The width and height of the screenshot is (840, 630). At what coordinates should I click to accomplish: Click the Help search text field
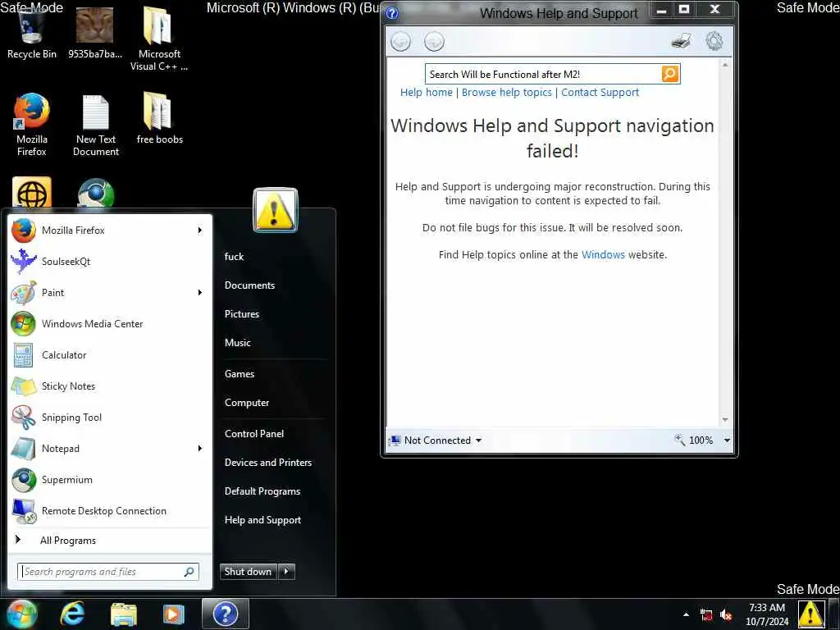coord(543,74)
